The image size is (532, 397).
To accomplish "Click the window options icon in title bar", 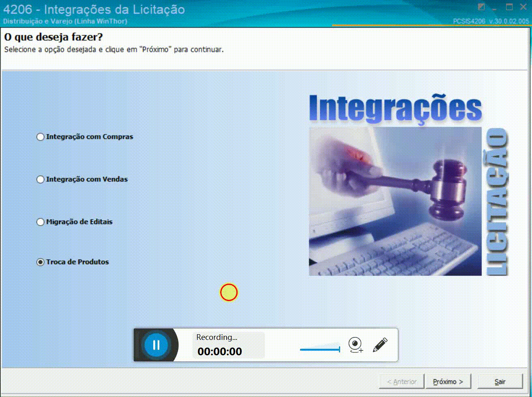I will click(481, 7).
